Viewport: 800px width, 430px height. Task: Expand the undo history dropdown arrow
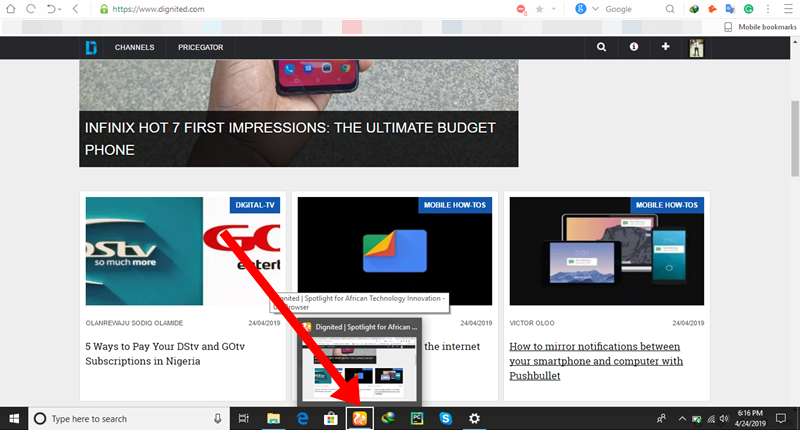pyautogui.click(x=60, y=9)
